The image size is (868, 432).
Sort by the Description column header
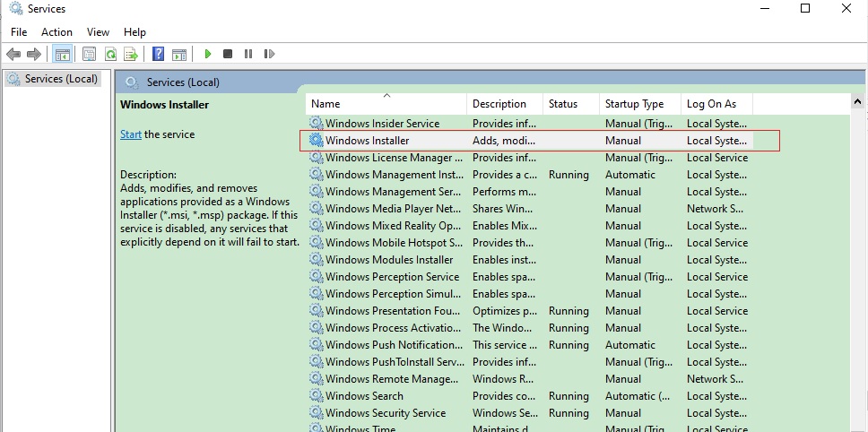[x=505, y=104]
